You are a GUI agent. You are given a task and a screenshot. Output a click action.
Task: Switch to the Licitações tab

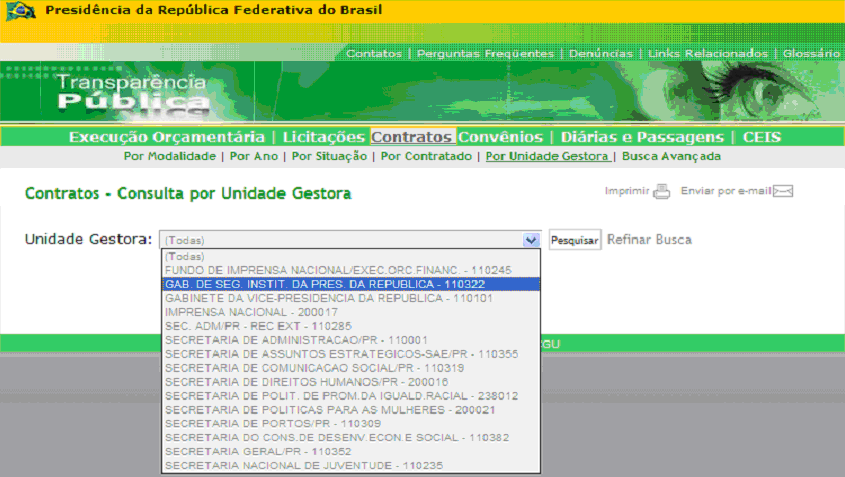321,137
